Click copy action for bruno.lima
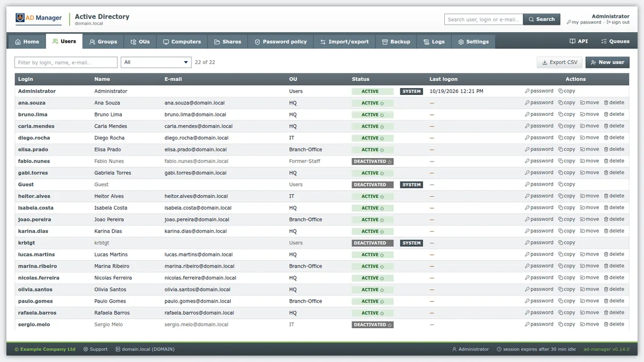 coord(567,114)
